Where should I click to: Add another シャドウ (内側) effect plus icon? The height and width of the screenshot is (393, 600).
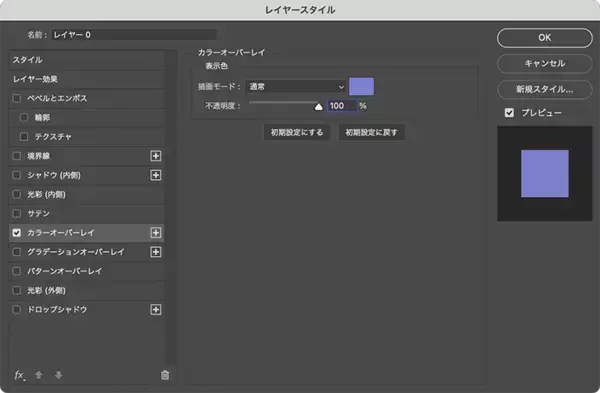(156, 175)
